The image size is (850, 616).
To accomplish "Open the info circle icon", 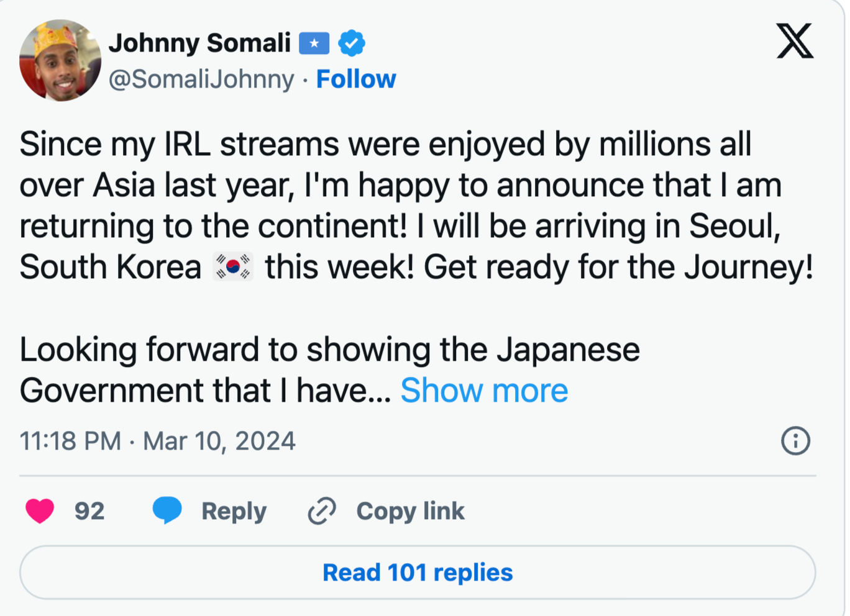I will (x=795, y=441).
